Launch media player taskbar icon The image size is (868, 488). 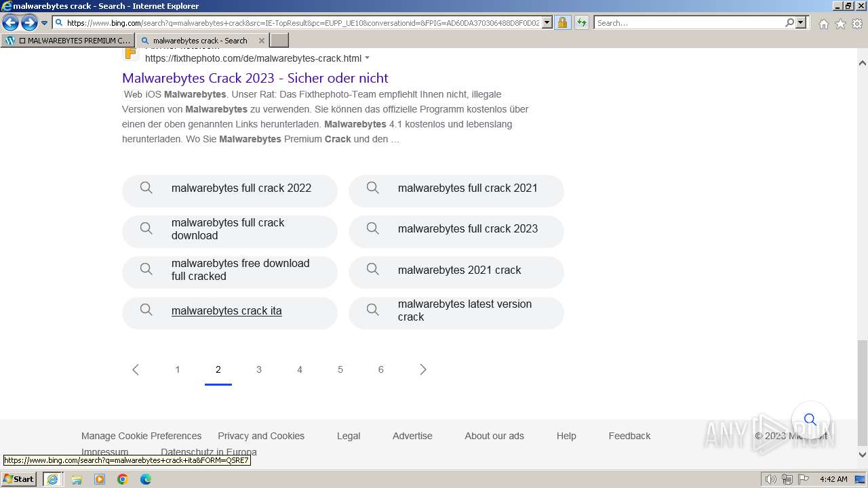[100, 479]
